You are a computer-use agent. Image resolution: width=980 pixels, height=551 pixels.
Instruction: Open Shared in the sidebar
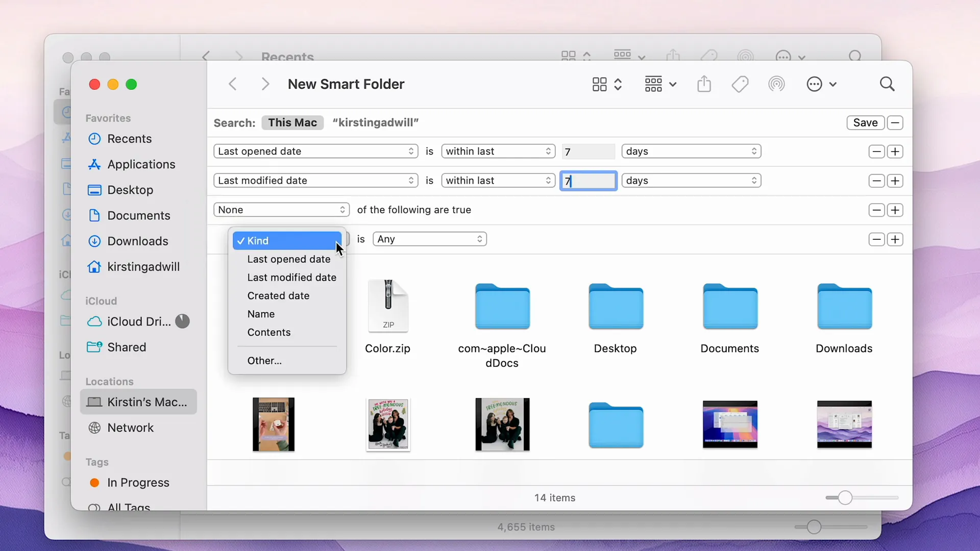click(x=138, y=347)
